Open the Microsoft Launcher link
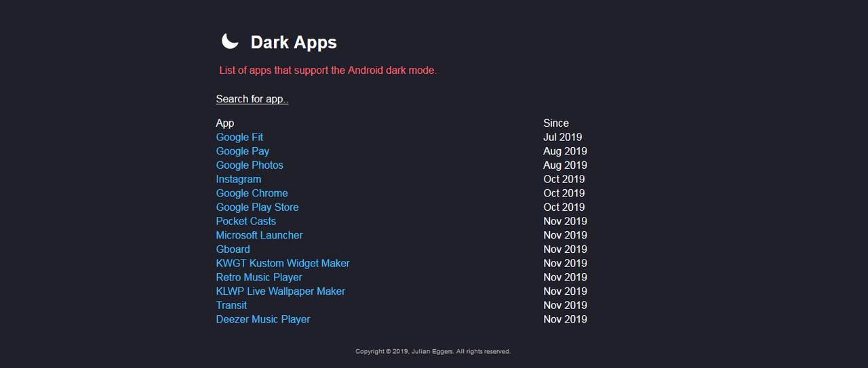 coord(260,235)
